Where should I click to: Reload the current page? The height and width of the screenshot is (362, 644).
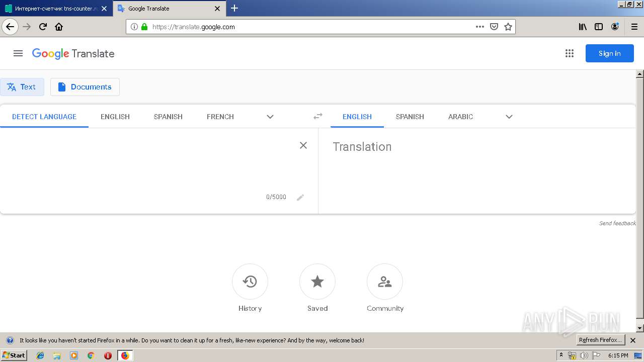(x=43, y=27)
